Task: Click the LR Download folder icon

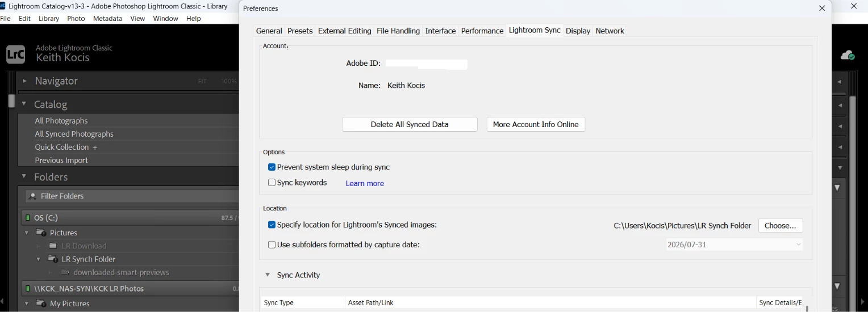Action: pos(53,246)
